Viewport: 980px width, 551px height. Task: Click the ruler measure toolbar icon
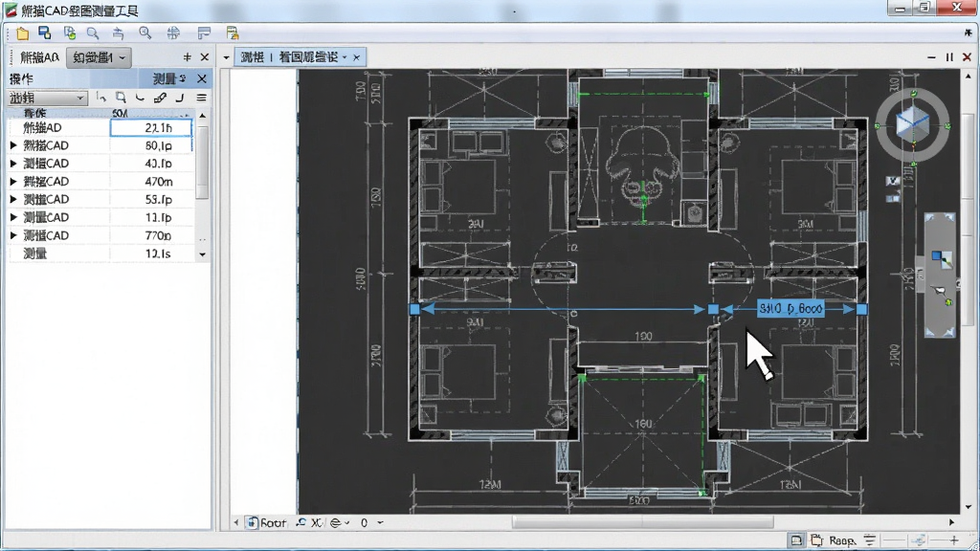204,33
